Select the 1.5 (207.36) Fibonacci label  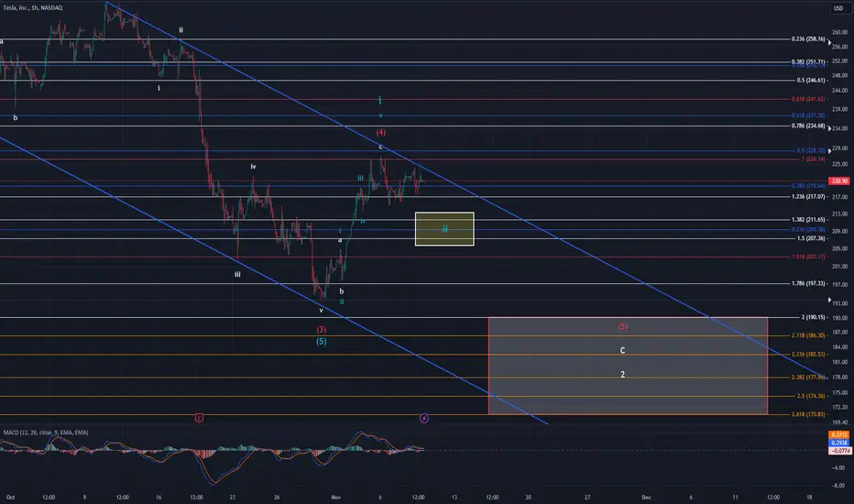[811, 238]
